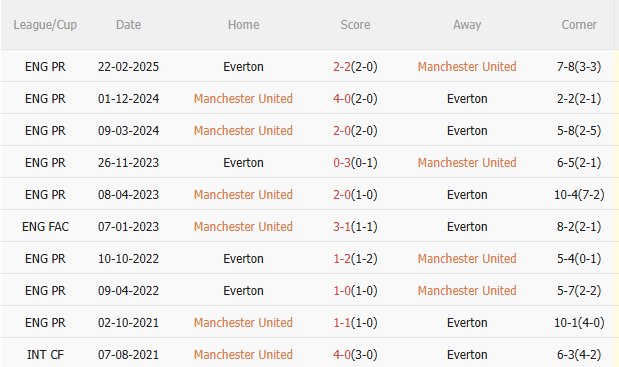Click Everton away team in 09-03-2024 row
The image size is (619, 367).
pos(467,131)
